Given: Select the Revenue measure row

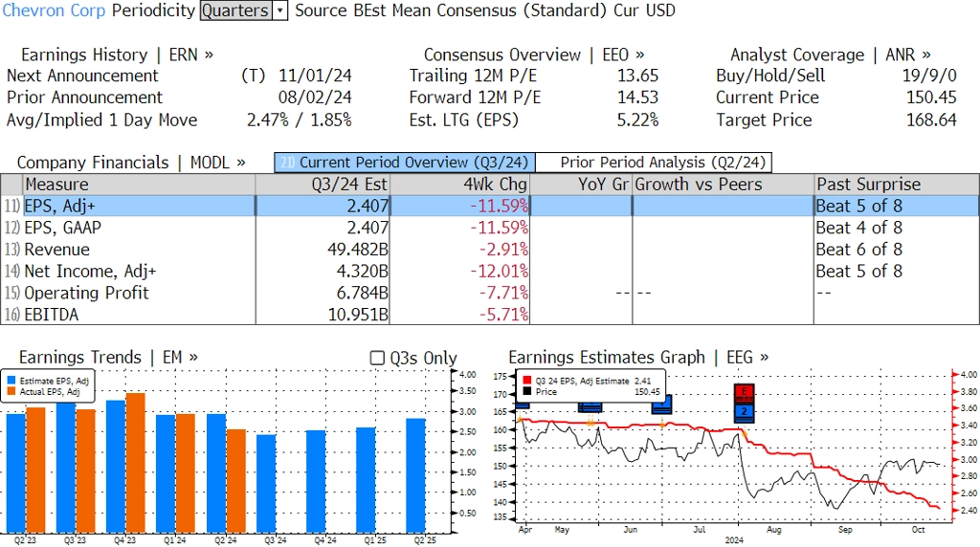Looking at the screenshot, I should tap(490, 250).
